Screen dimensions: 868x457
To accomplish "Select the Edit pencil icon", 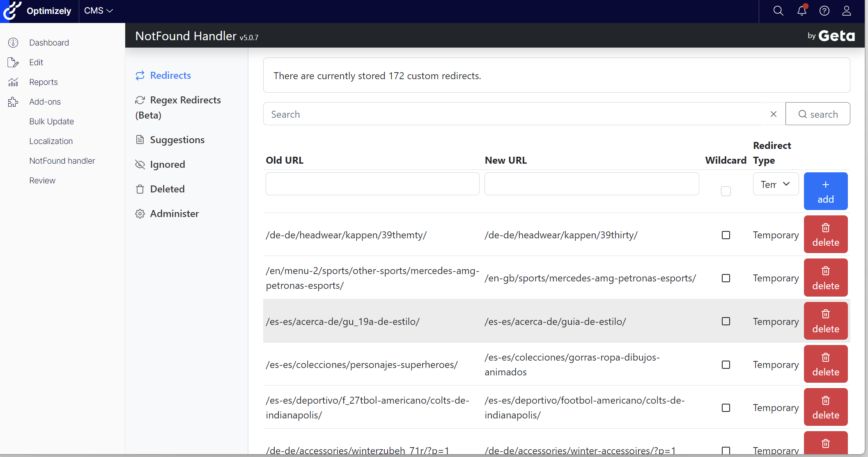I will point(13,62).
